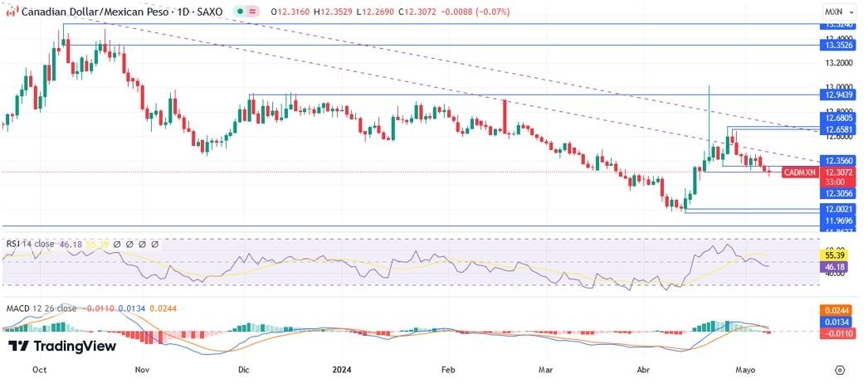Click the 13.2000 price axis tick

pos(839,63)
